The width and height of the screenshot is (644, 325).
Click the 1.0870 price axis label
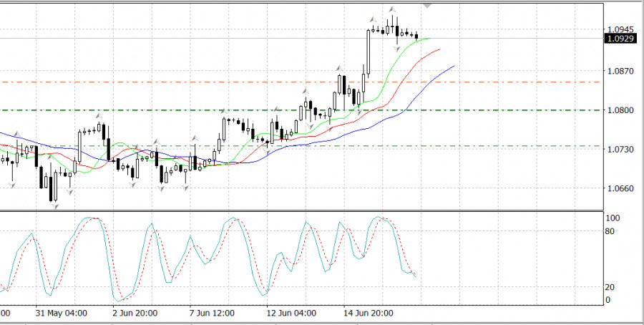618,72
